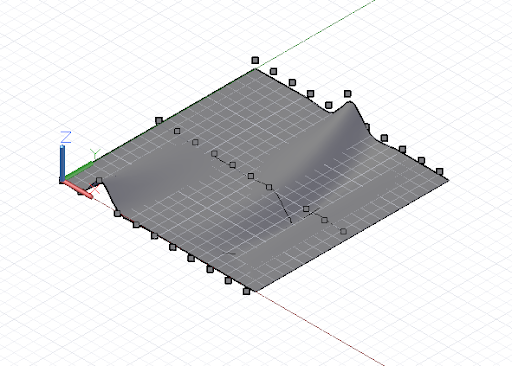The height and width of the screenshot is (366, 512).
Task: Click the red X axis label
Action: [95, 190]
